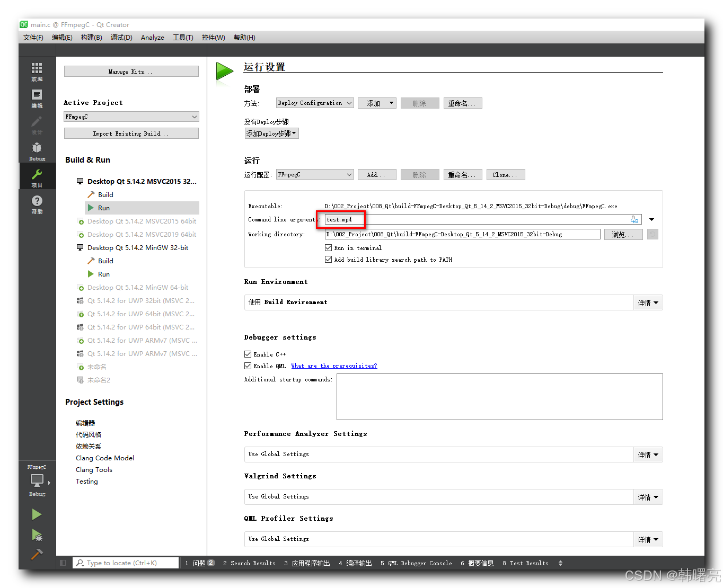The height and width of the screenshot is (588, 723).
Task: Click the play icon of MinGW Run
Action: [91, 274]
